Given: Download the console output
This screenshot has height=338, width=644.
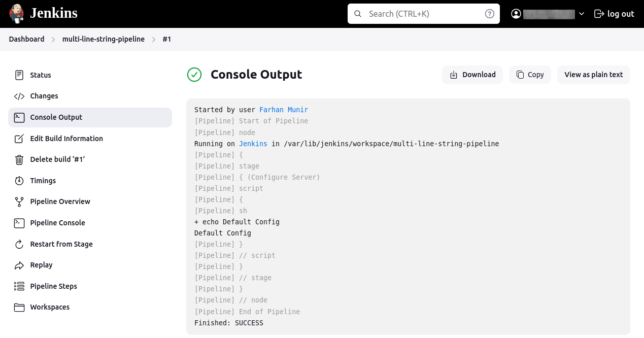Looking at the screenshot, I should [x=472, y=75].
